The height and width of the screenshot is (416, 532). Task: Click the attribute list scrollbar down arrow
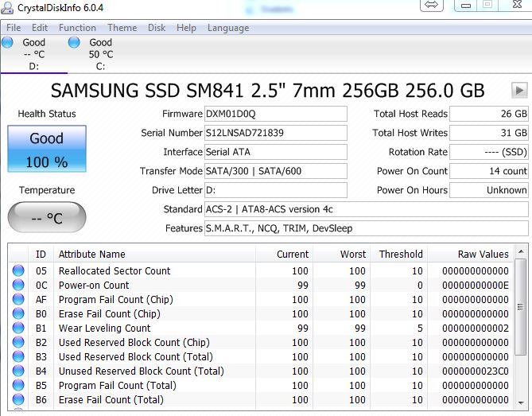tap(520, 402)
